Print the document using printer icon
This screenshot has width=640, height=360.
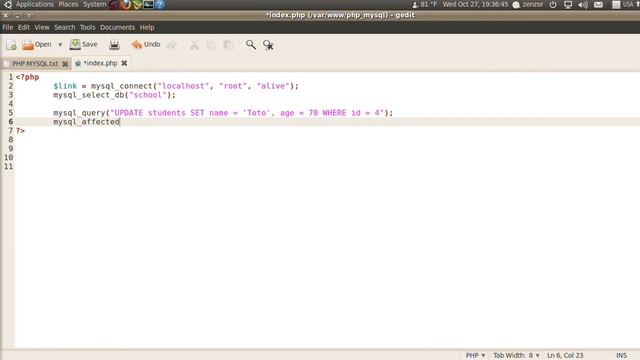pyautogui.click(x=114, y=45)
